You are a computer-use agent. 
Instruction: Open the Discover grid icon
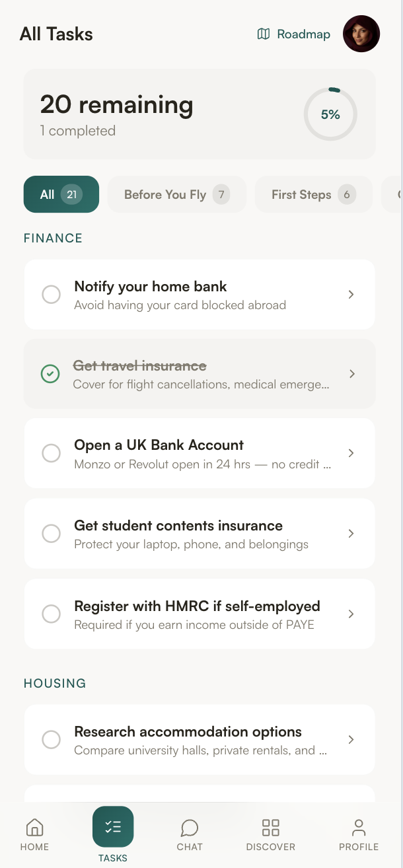pyautogui.click(x=271, y=827)
